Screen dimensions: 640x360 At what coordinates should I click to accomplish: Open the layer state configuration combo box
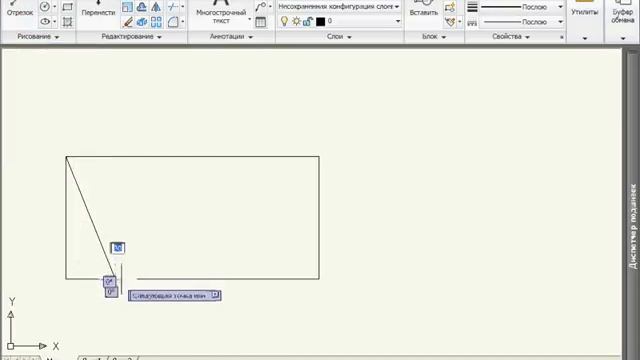pos(339,7)
